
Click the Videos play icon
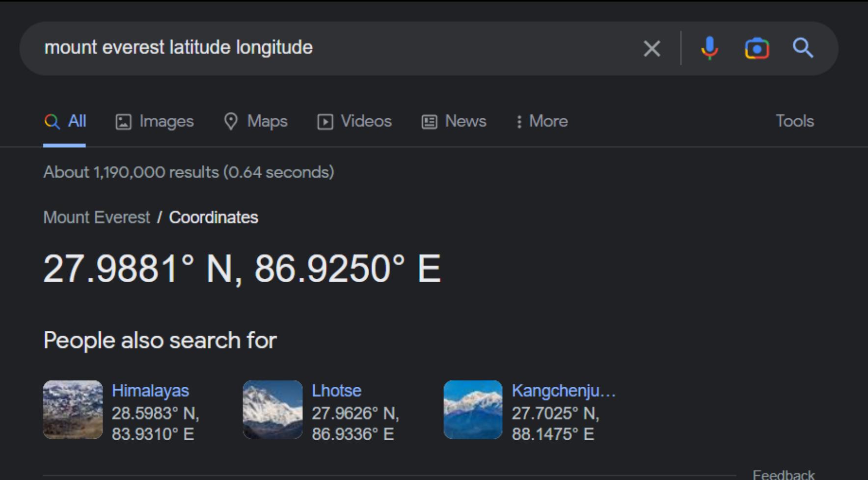(325, 122)
